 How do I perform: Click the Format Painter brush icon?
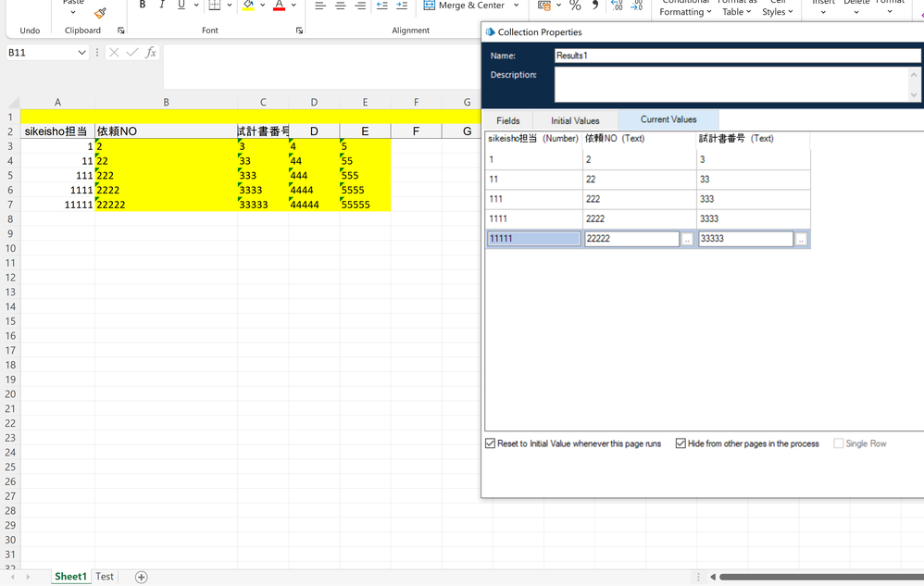pos(100,12)
